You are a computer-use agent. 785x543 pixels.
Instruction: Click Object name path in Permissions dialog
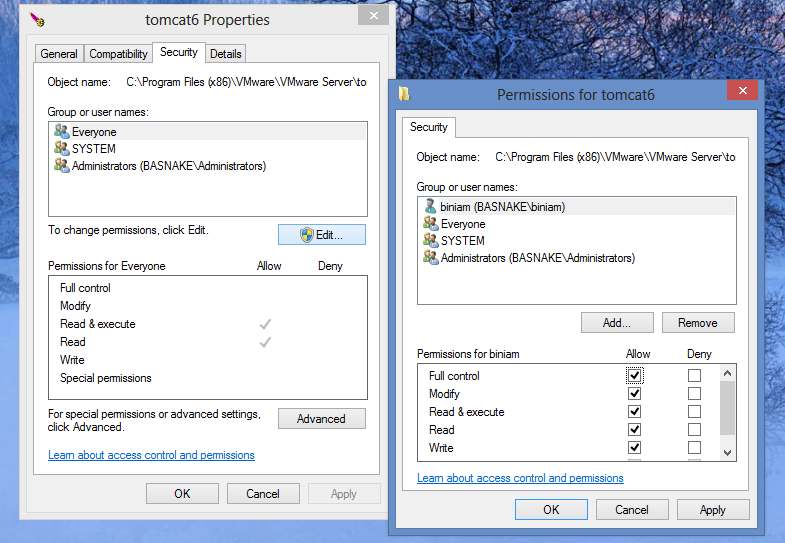(615, 157)
